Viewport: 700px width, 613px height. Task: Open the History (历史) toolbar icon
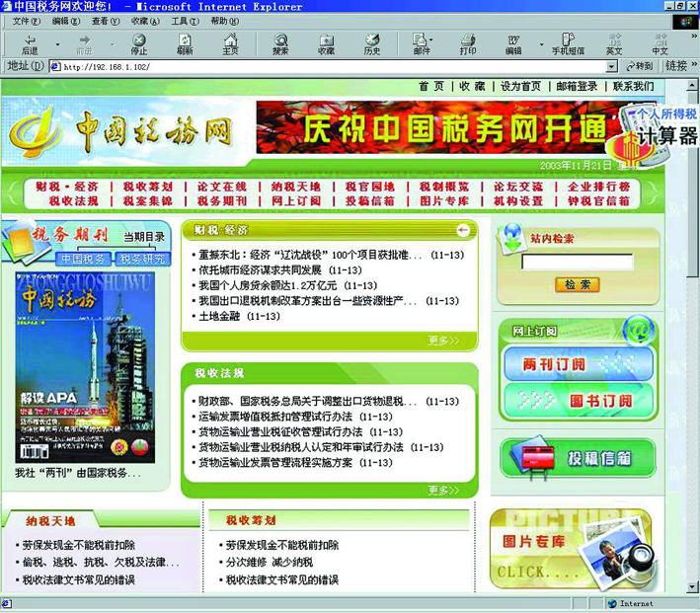tap(371, 43)
